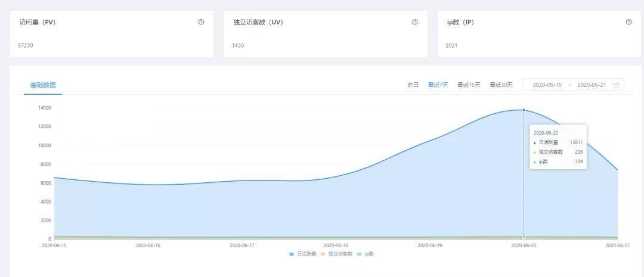Click the 2020-06-16 label on x-axis
This screenshot has height=277, width=644.
pyautogui.click(x=148, y=245)
